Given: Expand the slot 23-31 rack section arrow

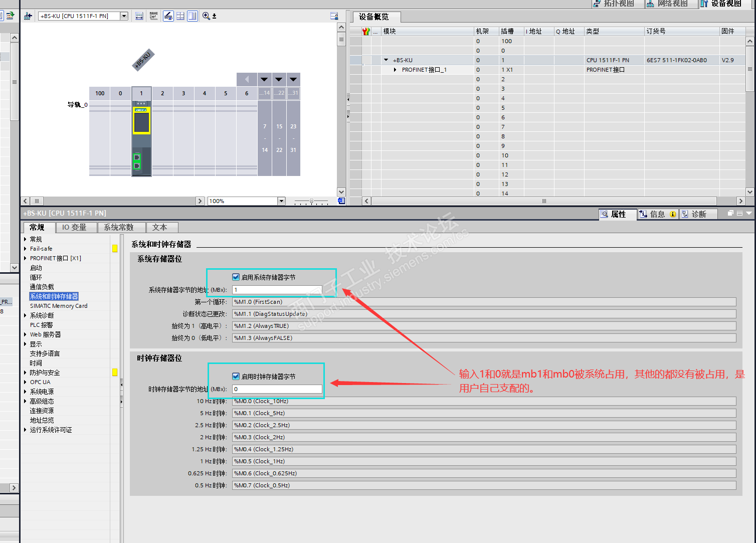Looking at the screenshot, I should [x=293, y=79].
